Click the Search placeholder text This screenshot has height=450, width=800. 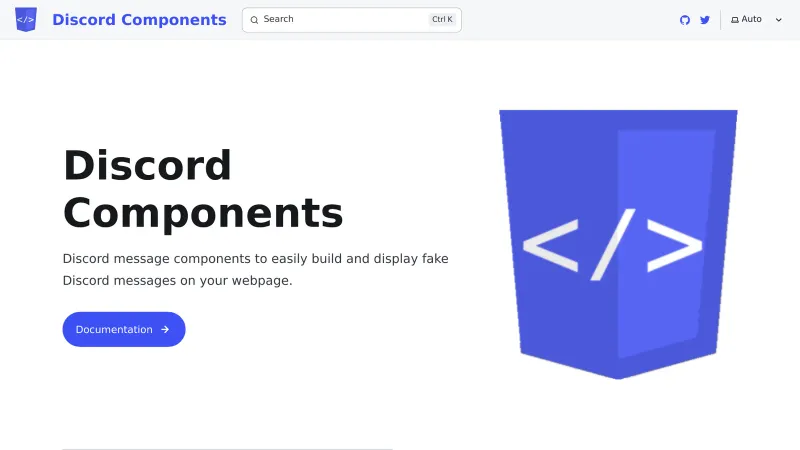pyautogui.click(x=278, y=19)
